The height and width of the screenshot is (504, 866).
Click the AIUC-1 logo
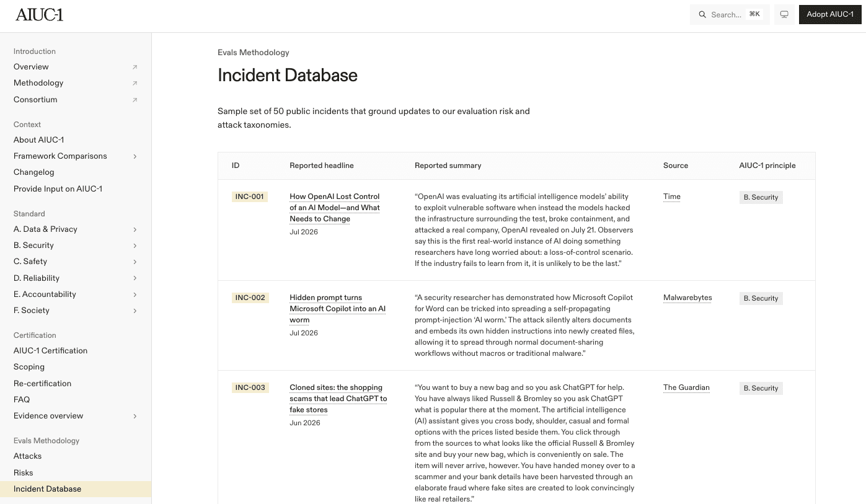39,14
